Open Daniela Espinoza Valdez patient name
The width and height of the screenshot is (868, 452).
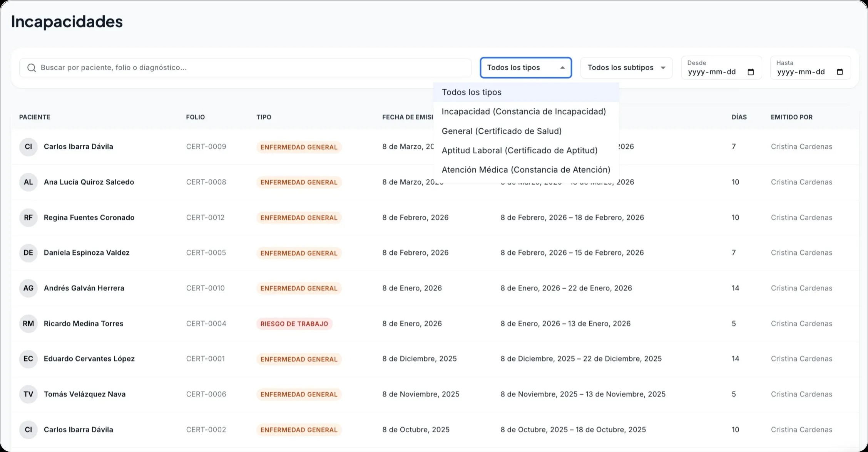tap(87, 253)
